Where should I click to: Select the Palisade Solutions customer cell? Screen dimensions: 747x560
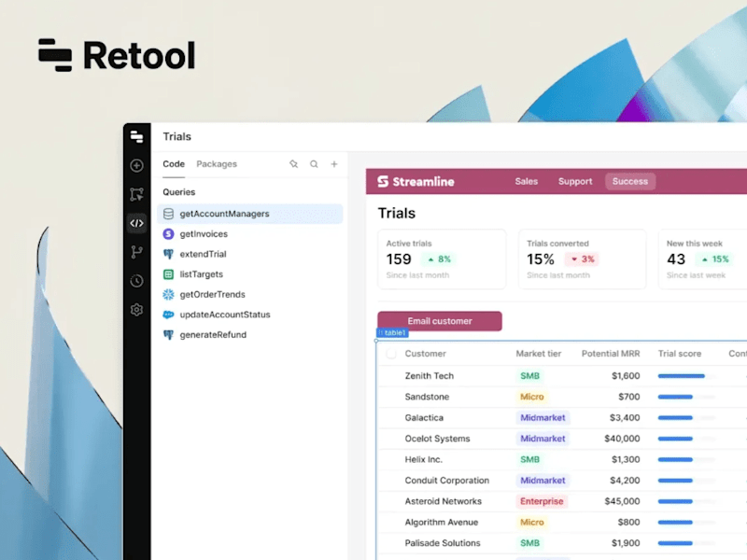pos(442,543)
